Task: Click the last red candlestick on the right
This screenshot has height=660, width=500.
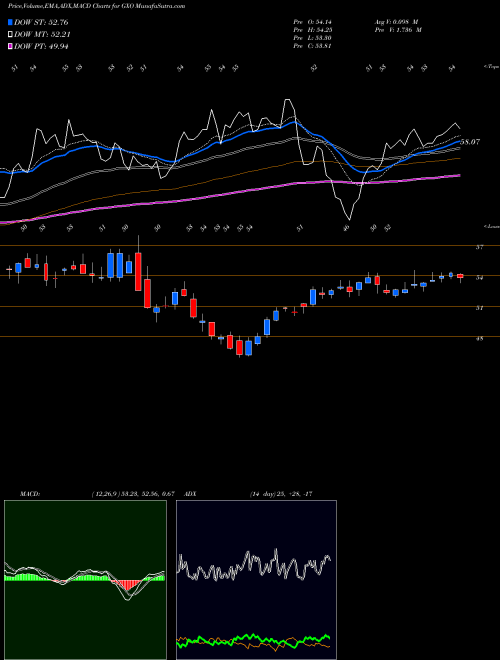Action: 460,276
